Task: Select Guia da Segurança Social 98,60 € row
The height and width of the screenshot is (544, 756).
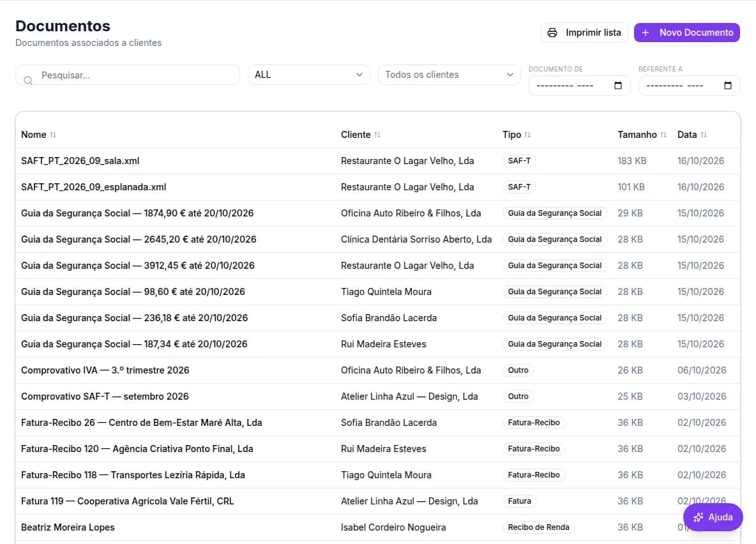Action: pos(378,292)
